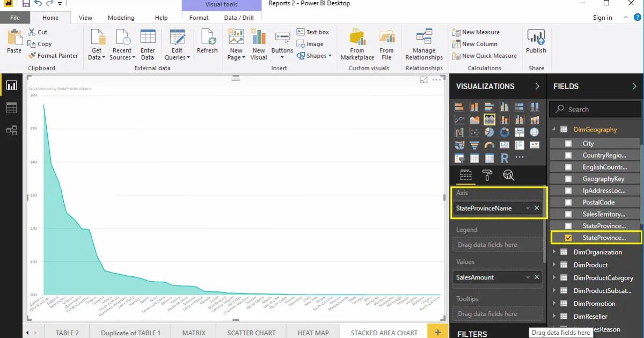Open the Analytics pane icon
The width and height of the screenshot is (644, 338).
(x=509, y=175)
